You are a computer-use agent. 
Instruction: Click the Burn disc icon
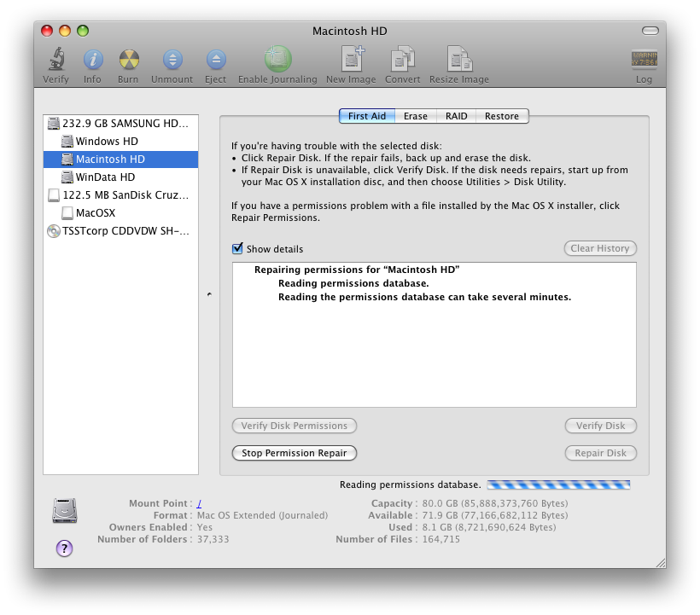tap(128, 60)
